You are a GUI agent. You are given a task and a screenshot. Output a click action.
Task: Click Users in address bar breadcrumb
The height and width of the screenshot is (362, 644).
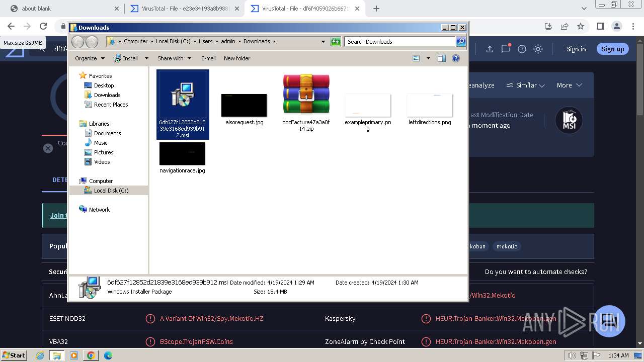coord(205,41)
